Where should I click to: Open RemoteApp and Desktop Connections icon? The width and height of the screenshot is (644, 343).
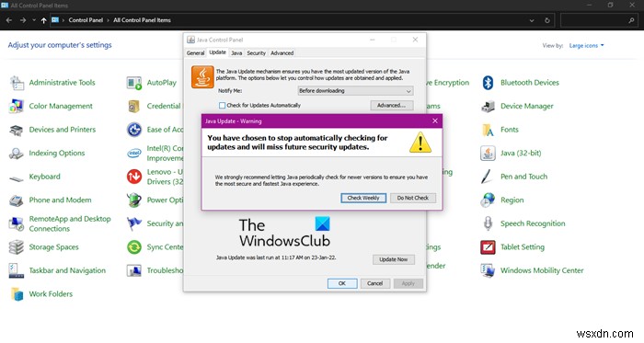17,224
